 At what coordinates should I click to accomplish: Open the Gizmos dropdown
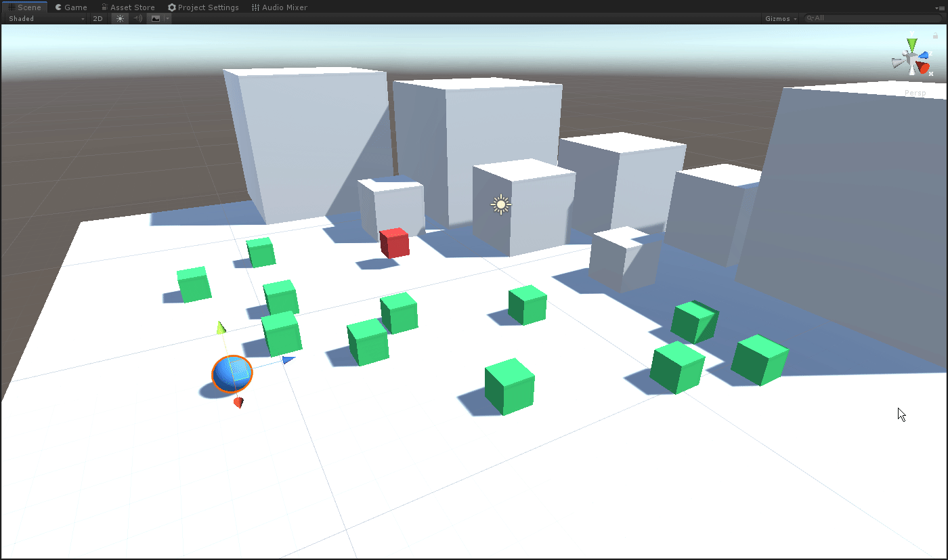(x=781, y=18)
